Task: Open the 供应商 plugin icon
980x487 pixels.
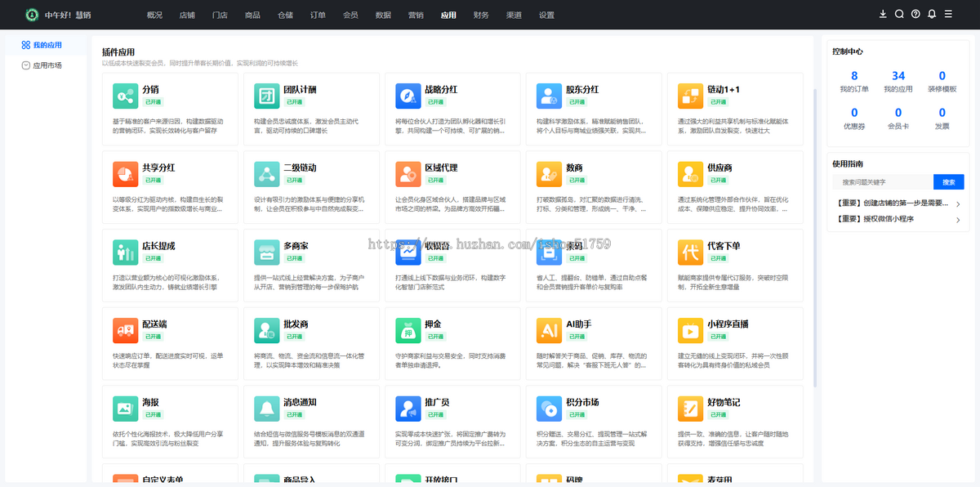Action: pos(690,174)
